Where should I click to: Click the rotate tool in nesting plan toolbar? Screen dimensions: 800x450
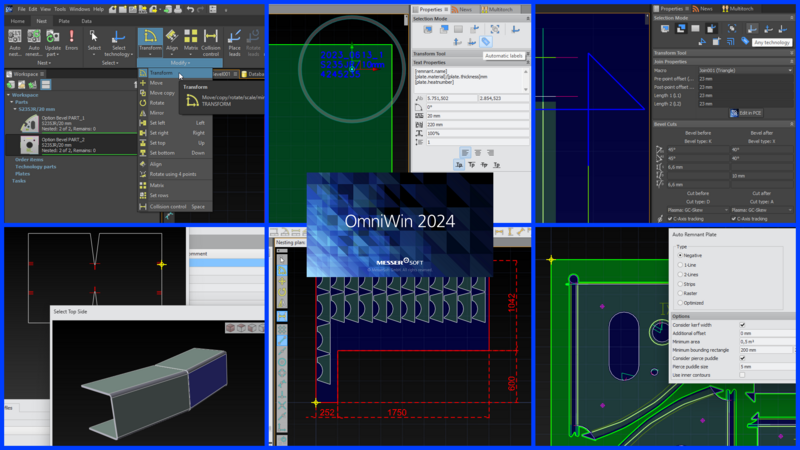282,292
